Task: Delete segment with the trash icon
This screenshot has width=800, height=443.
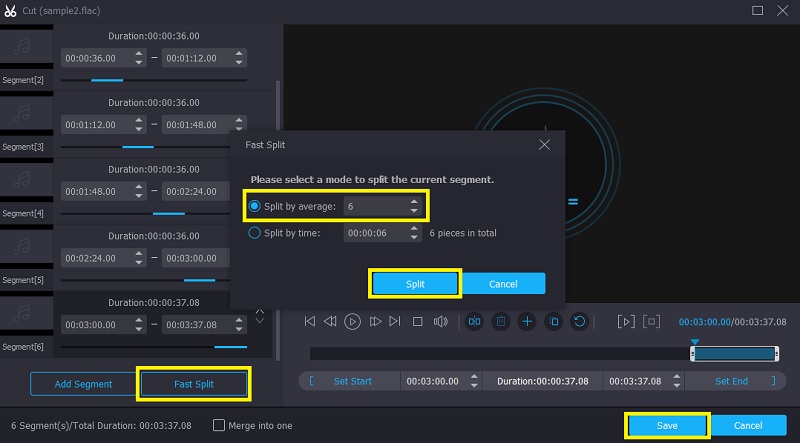Action: tap(500, 322)
